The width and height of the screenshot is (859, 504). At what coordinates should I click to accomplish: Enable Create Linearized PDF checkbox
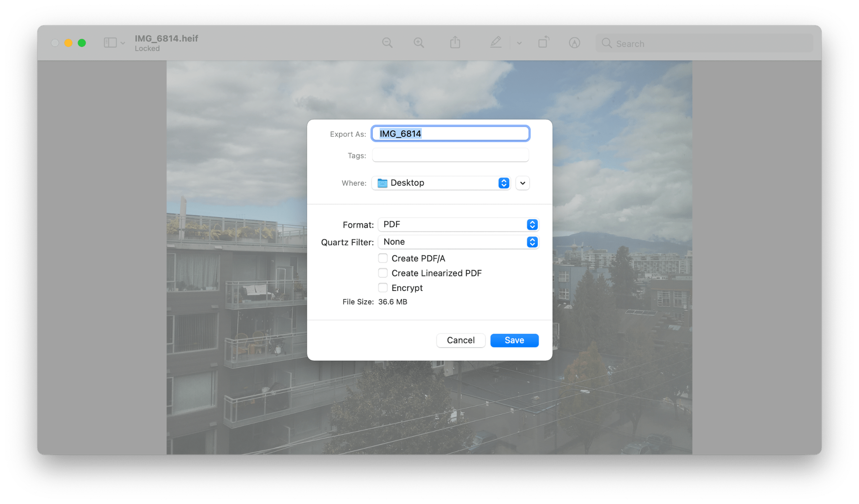(x=382, y=273)
